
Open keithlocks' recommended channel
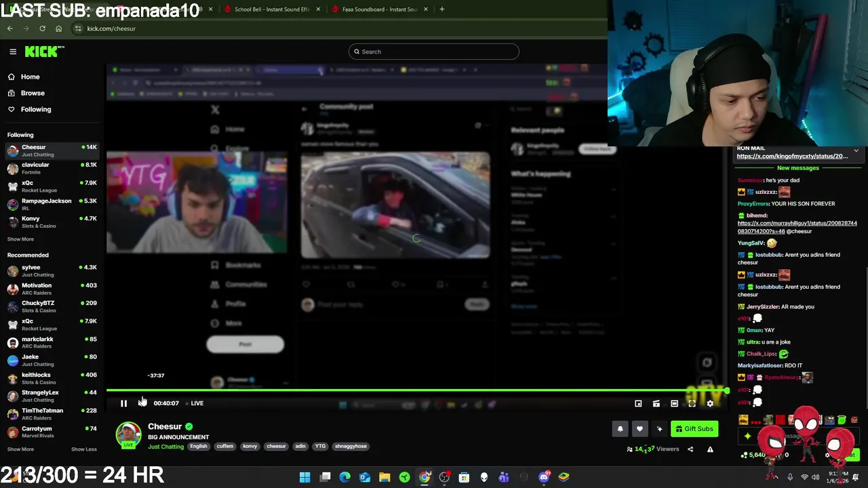point(52,378)
